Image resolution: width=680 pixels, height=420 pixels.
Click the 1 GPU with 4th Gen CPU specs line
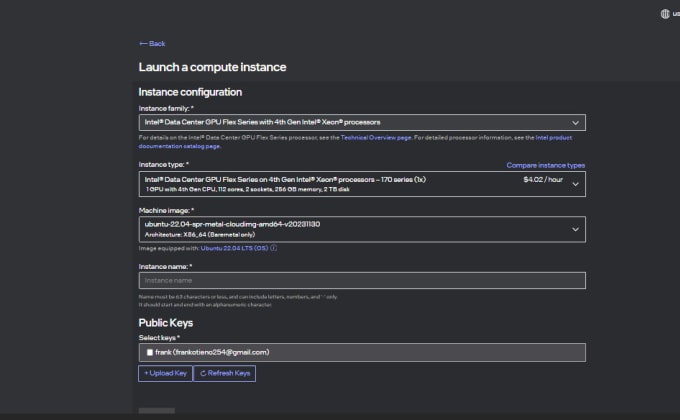pos(248,189)
